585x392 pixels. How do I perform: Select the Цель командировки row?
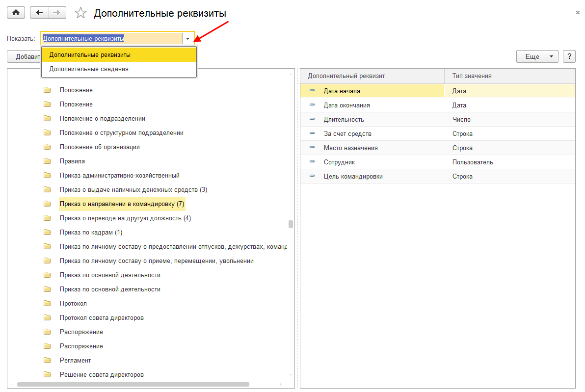[x=353, y=176]
